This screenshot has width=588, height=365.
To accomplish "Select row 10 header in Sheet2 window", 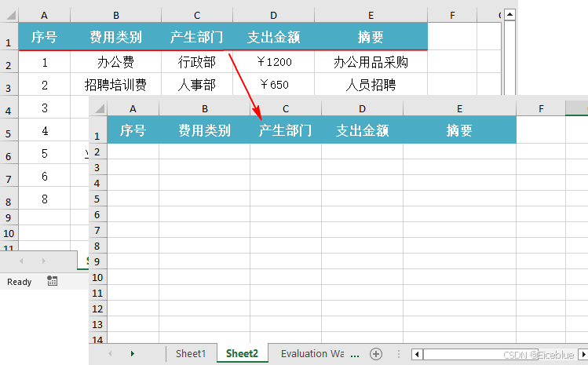I will (x=97, y=277).
